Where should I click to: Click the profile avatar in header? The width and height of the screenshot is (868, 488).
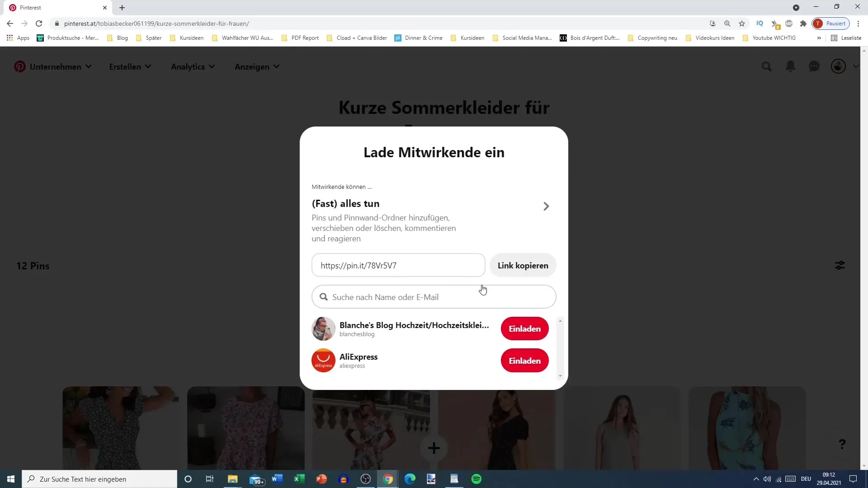(x=838, y=66)
